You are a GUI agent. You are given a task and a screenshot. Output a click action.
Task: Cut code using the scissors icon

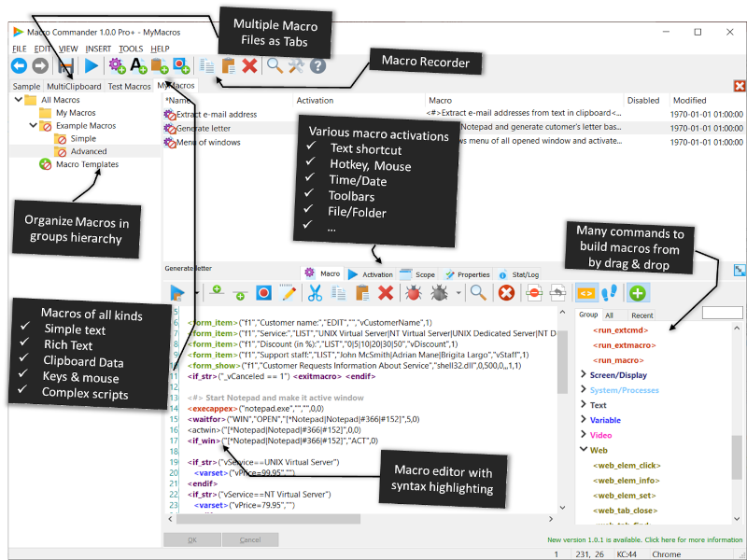click(x=314, y=292)
